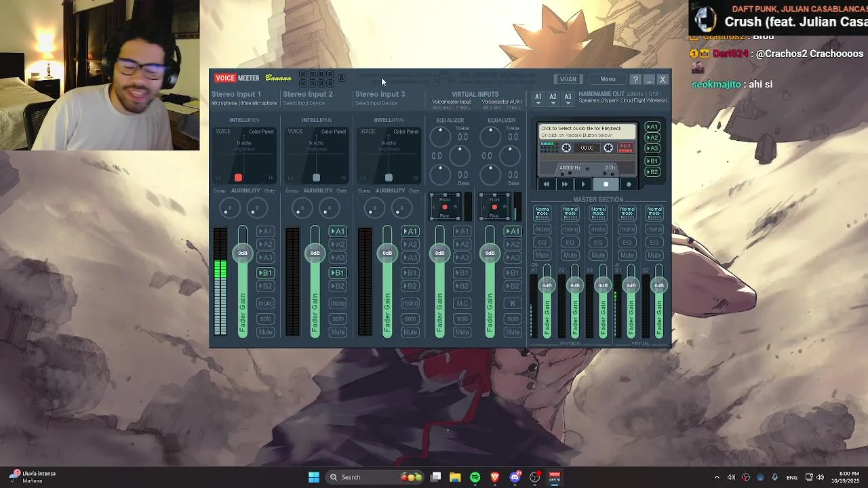The height and width of the screenshot is (488, 868).
Task: Toggle recorder A1 output assignment
Action: pyautogui.click(x=652, y=127)
